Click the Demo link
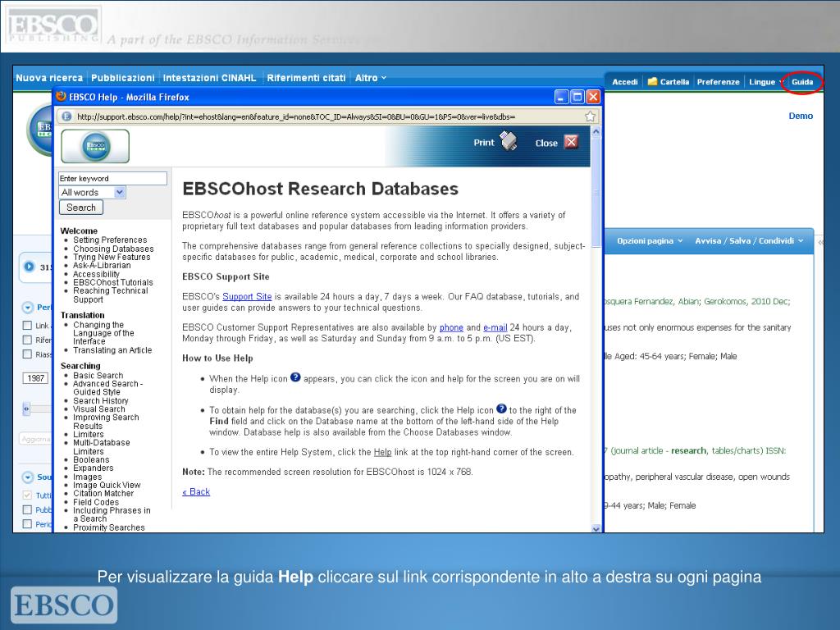Screen dimensions: 840x630 click(x=801, y=116)
